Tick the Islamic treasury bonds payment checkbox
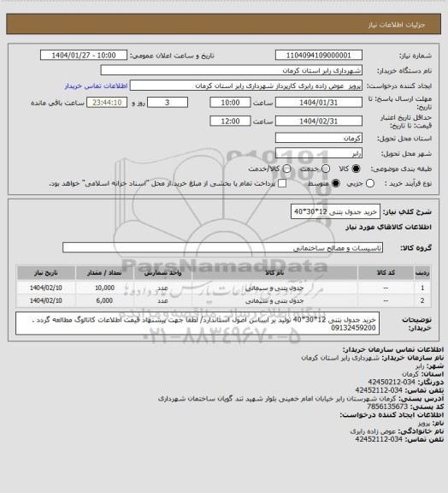 click(x=282, y=183)
